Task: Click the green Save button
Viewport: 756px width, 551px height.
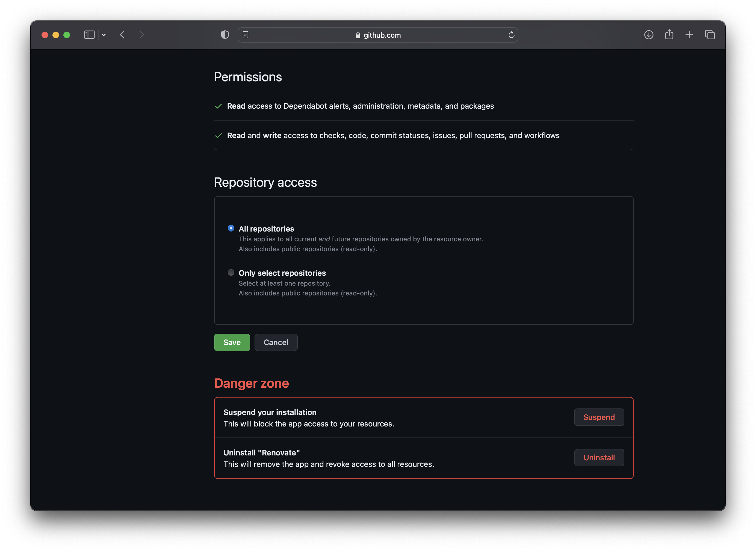Action: [x=232, y=342]
